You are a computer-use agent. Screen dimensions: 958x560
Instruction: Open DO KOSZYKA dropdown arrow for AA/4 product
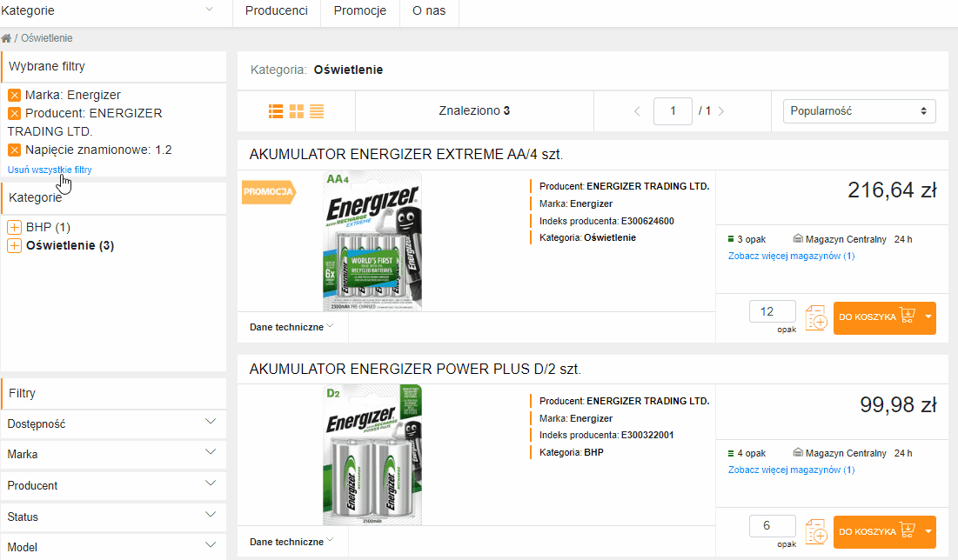[928, 317]
